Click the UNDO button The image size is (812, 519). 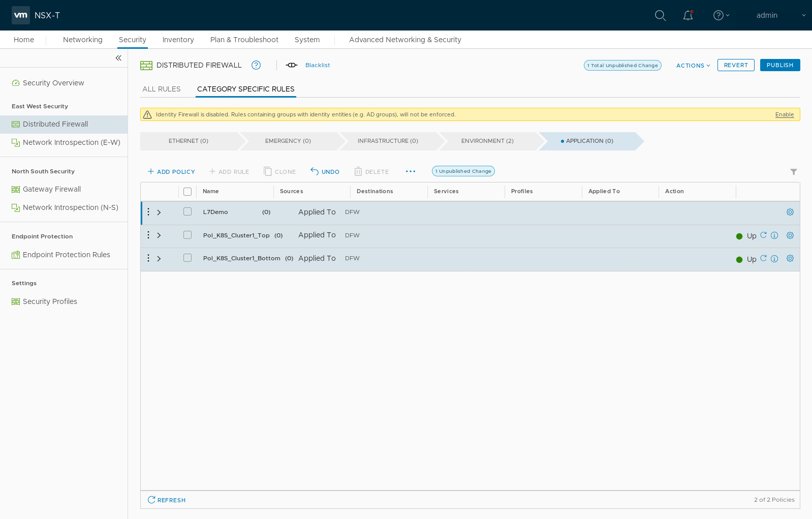(x=325, y=172)
